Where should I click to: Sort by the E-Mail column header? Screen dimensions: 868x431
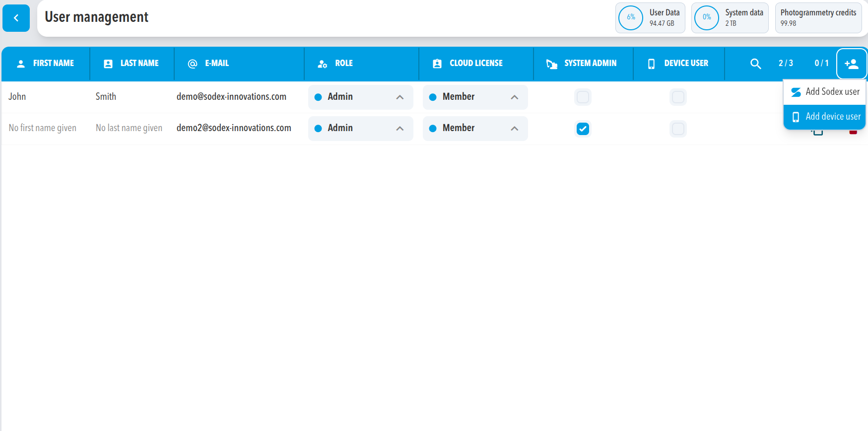tap(239, 64)
